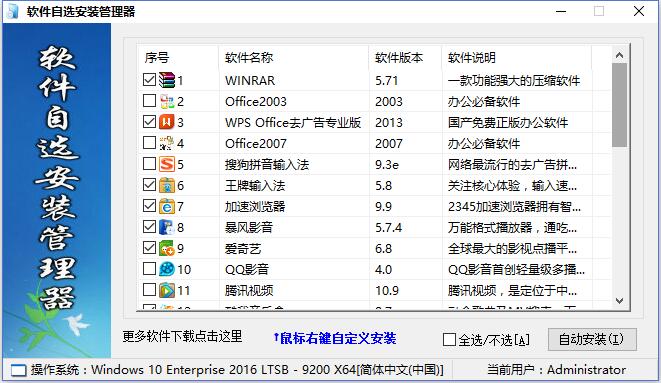
Task: Click the 王牌输入法 icon in row 6
Action: 167,185
